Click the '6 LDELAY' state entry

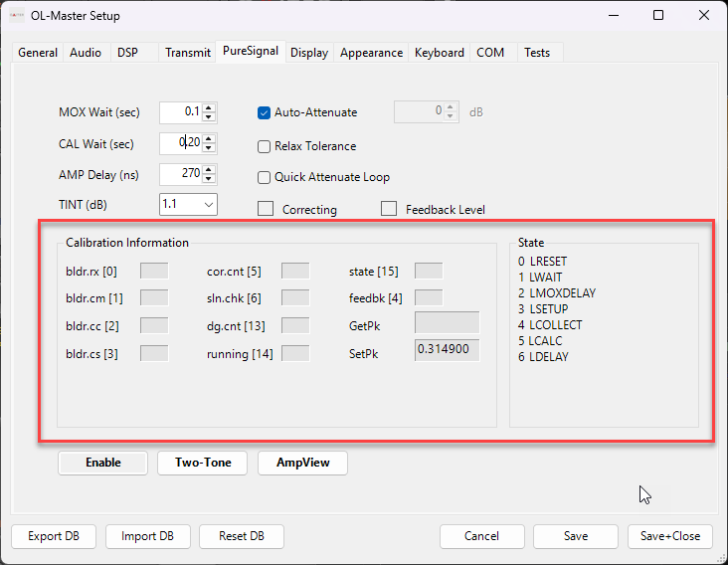tap(543, 356)
